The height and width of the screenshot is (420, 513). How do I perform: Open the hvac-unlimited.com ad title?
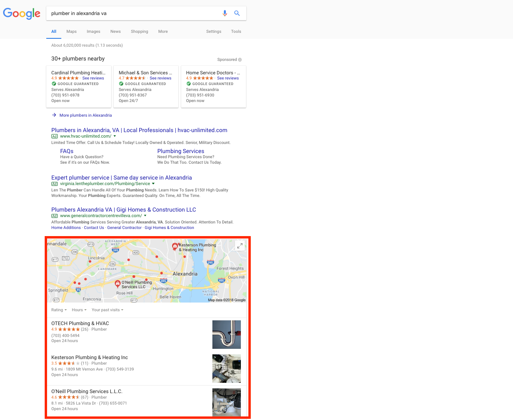[139, 130]
